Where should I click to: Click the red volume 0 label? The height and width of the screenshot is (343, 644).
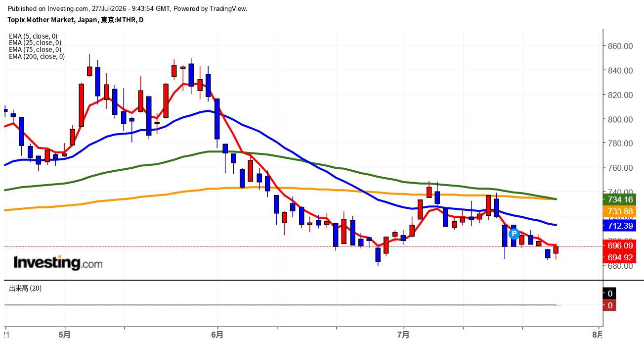(610, 305)
